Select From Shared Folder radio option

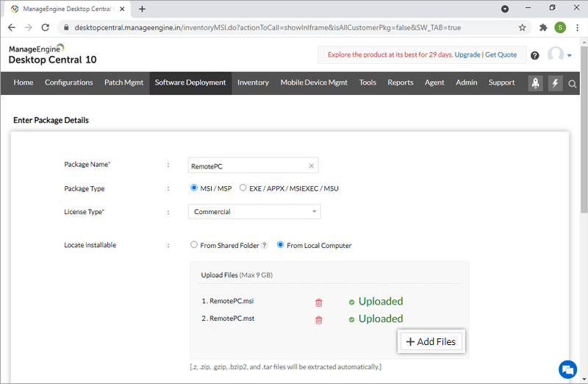tap(194, 246)
